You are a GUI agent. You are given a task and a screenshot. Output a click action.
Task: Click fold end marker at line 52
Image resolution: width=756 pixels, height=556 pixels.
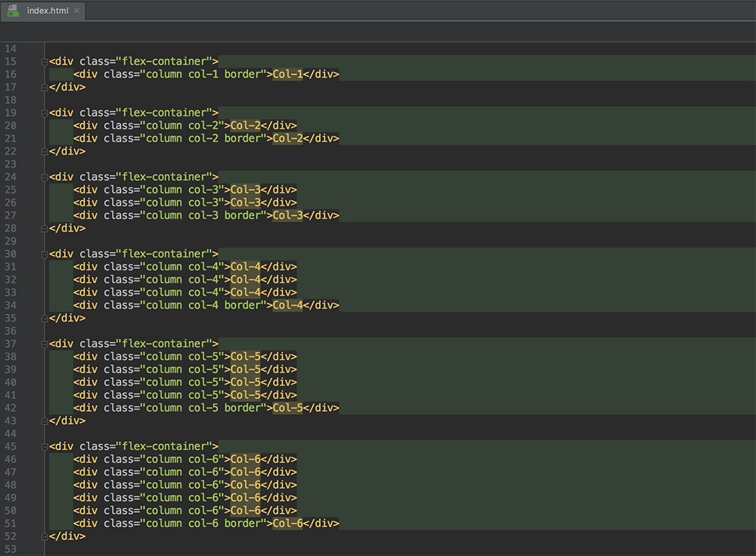[x=45, y=536]
